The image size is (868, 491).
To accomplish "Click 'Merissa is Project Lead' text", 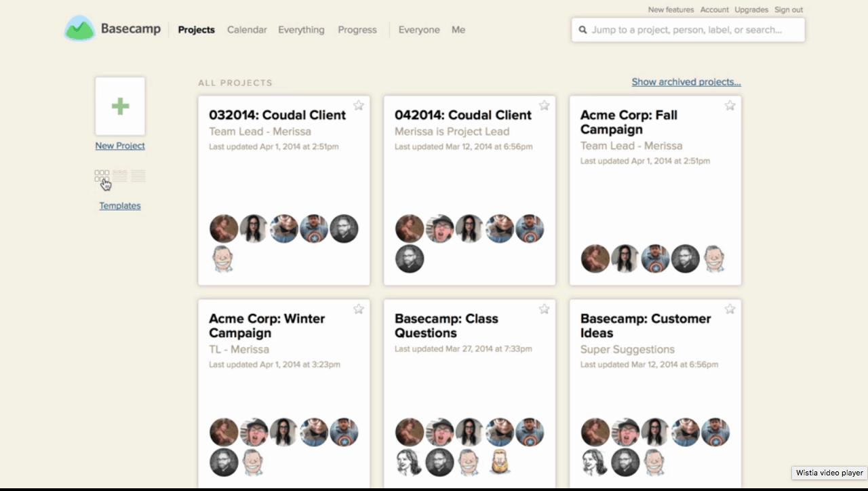I will click(452, 132).
